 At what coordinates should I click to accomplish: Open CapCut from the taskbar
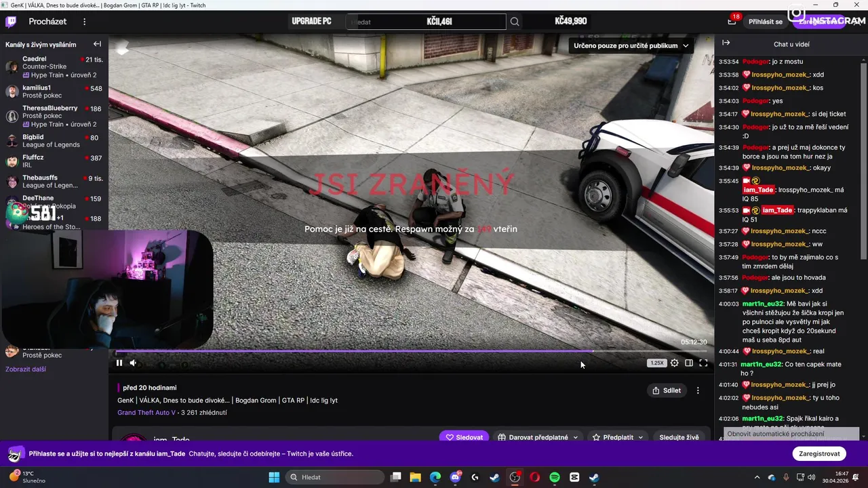tap(574, 477)
